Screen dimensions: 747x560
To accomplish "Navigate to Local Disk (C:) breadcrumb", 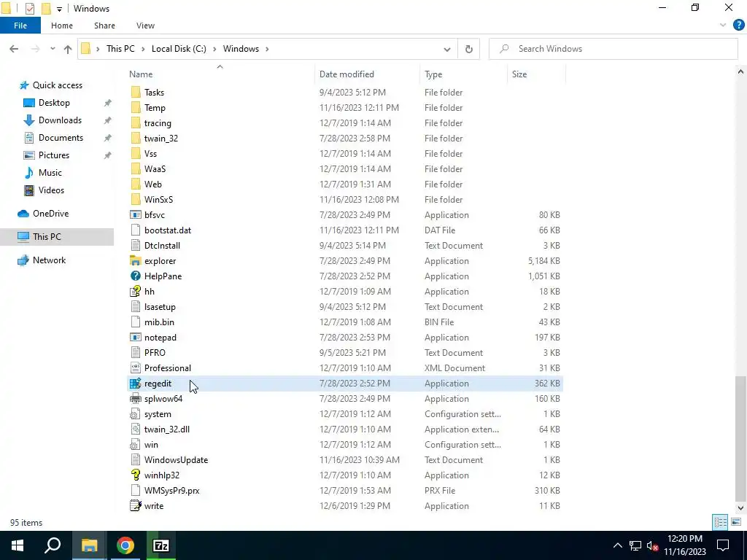I will coord(179,49).
